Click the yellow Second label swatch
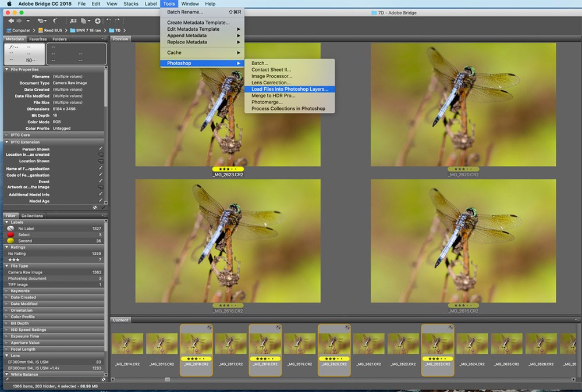582x392 pixels. pyautogui.click(x=10, y=241)
